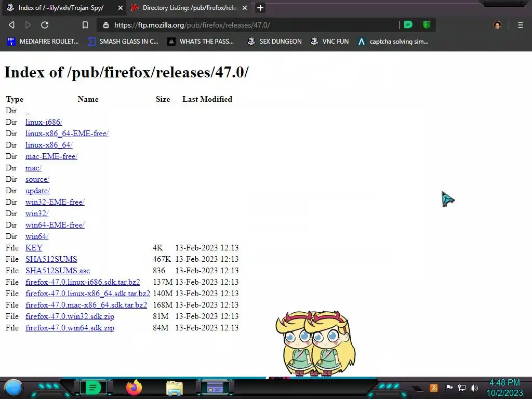This screenshot has width=532, height=399.
Task: Open the win32-EME-free/ directory
Action: (x=55, y=202)
